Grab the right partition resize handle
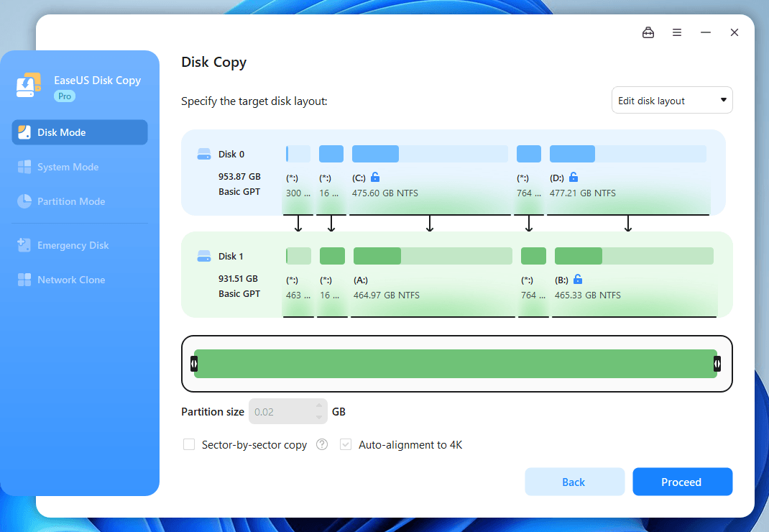This screenshot has height=532, width=769. coord(717,364)
